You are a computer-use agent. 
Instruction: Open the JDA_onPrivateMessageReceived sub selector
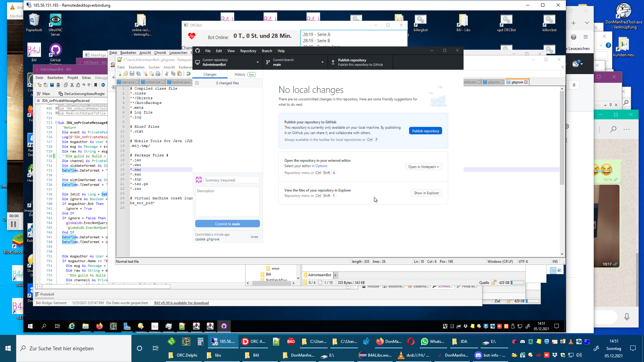point(66,101)
